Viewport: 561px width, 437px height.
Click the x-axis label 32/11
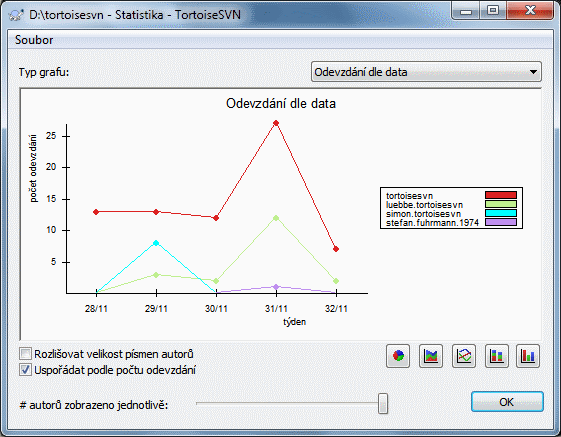(336, 309)
